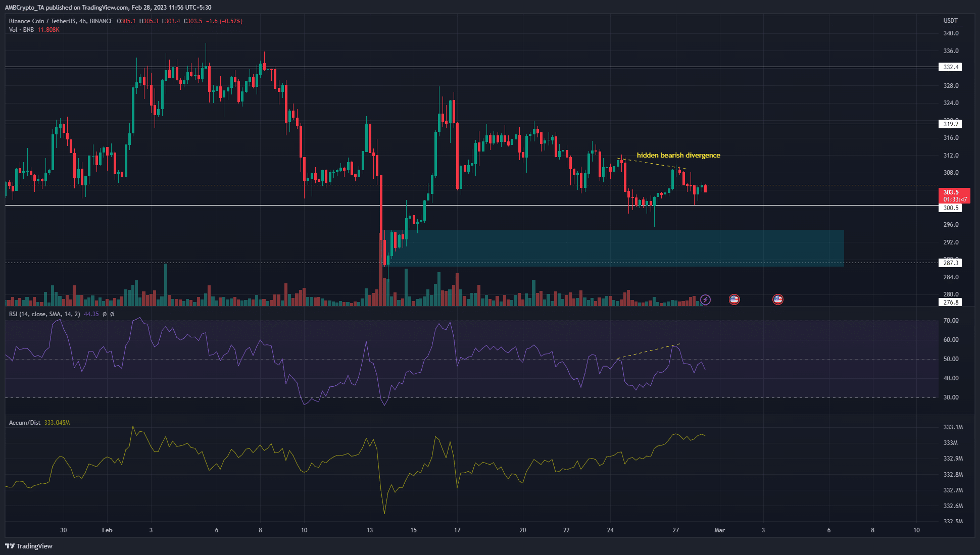Click the current price 303.5 label
The image size is (980, 555).
pyautogui.click(x=954, y=195)
